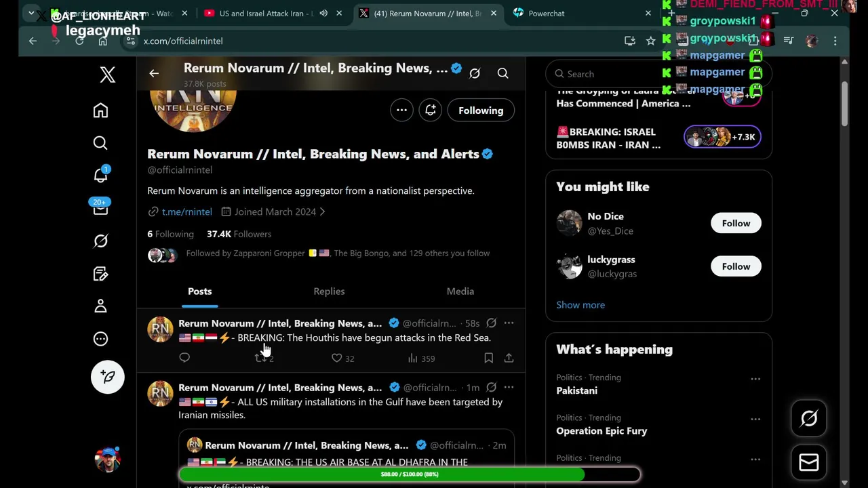Open BREAKING: ISRAEL B0MBS IRAN live space

tap(658, 138)
